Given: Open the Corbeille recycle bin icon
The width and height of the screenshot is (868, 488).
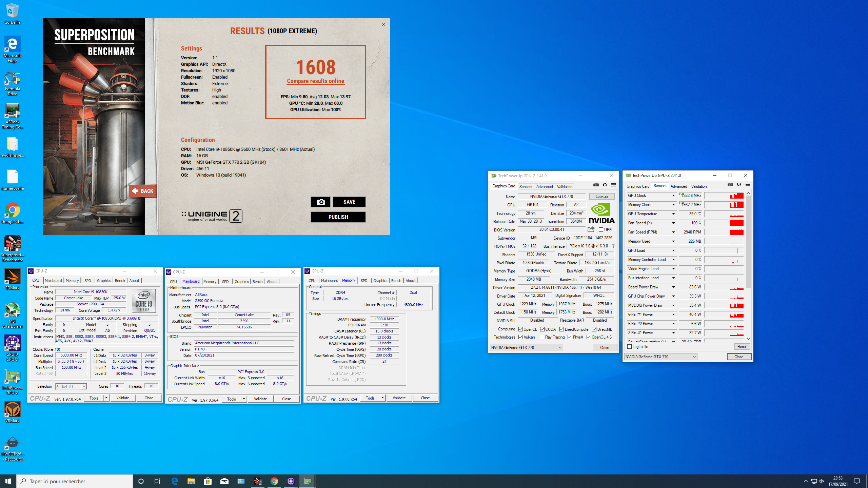Looking at the screenshot, I should point(12,14).
